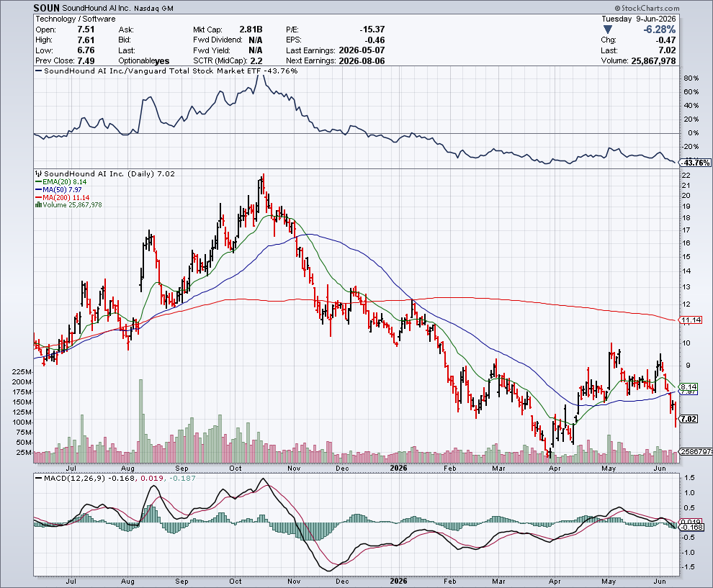This screenshot has height=588, width=713.
Task: Click the Low value 6.76
Action: pyautogui.click(x=86, y=50)
